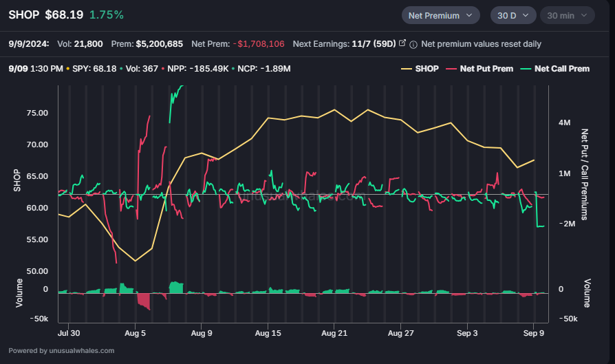Click the chevron arrow in Net Premium selector

coord(469,15)
